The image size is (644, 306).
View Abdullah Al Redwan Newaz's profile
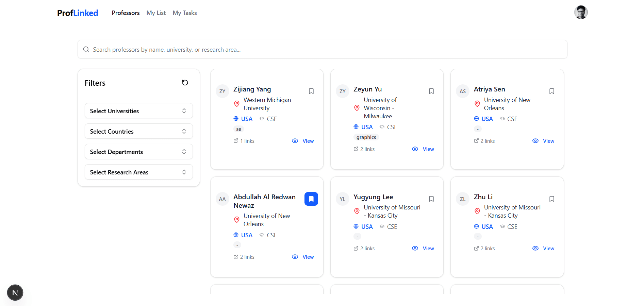(303, 257)
